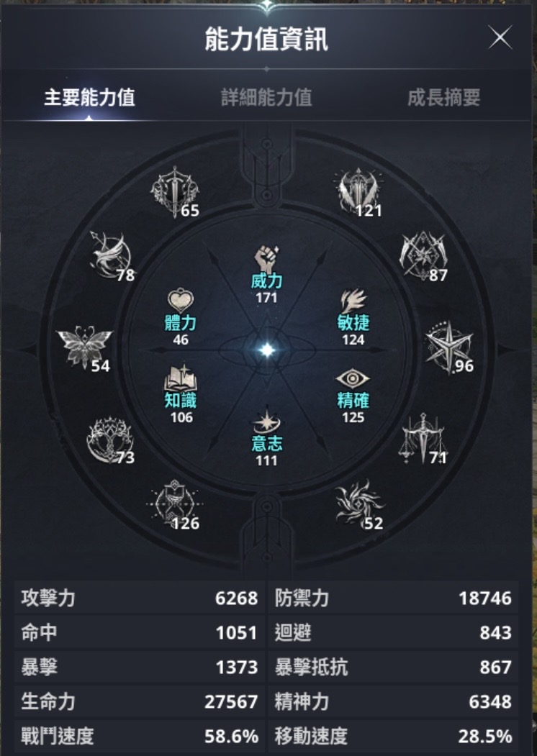Click the winged sword emblem showing 121
This screenshot has height=756, width=537.
tap(358, 191)
